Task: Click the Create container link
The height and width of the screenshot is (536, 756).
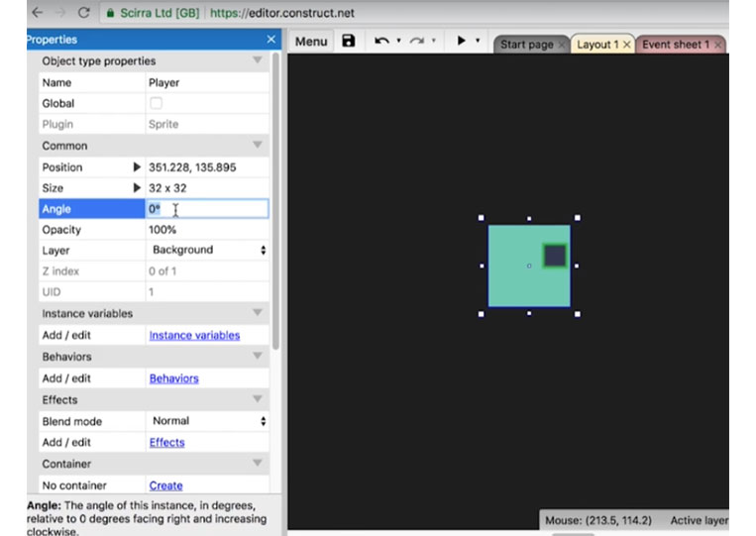Action: [165, 485]
